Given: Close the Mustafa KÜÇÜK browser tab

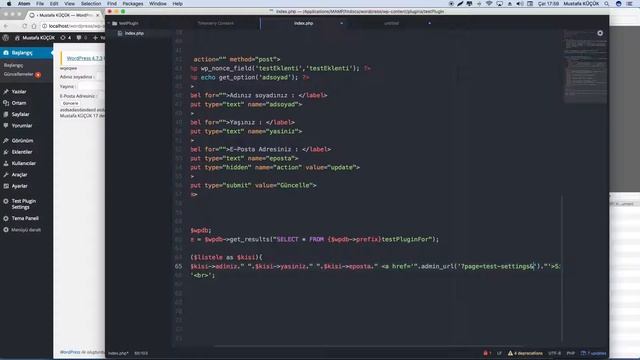Looking at the screenshot, I should point(97,15).
